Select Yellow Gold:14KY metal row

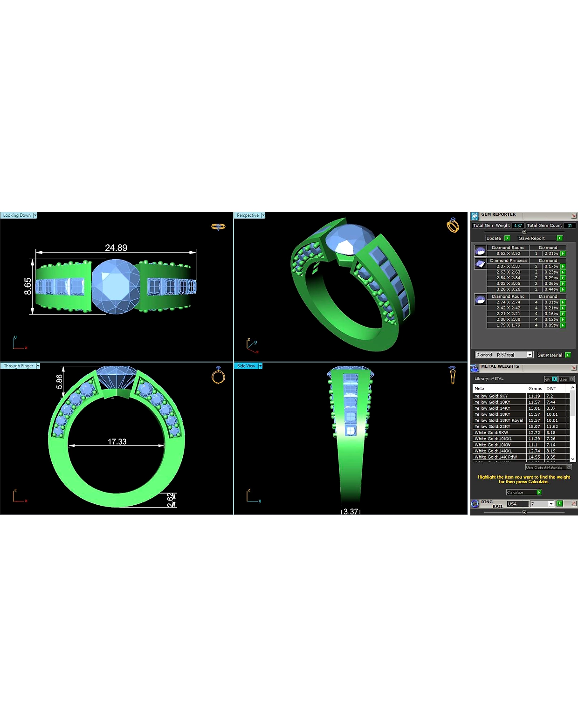click(x=521, y=408)
